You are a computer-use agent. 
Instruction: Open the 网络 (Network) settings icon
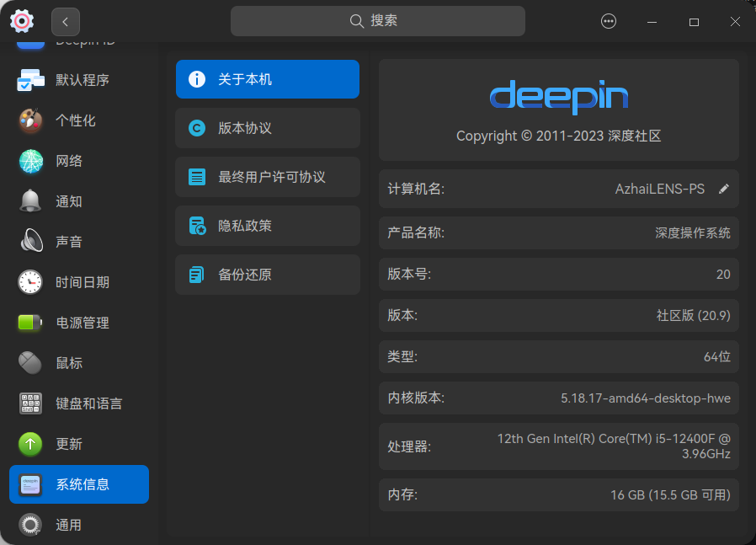point(30,161)
